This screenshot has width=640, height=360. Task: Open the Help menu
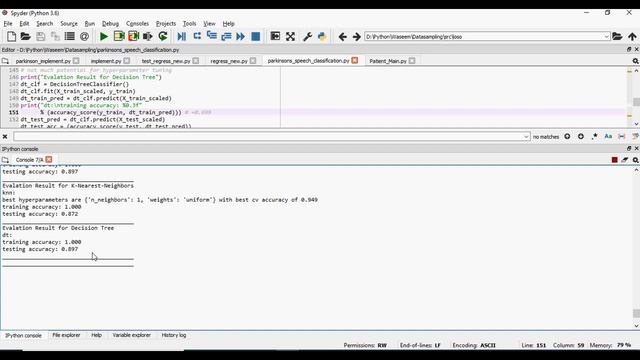click(228, 24)
